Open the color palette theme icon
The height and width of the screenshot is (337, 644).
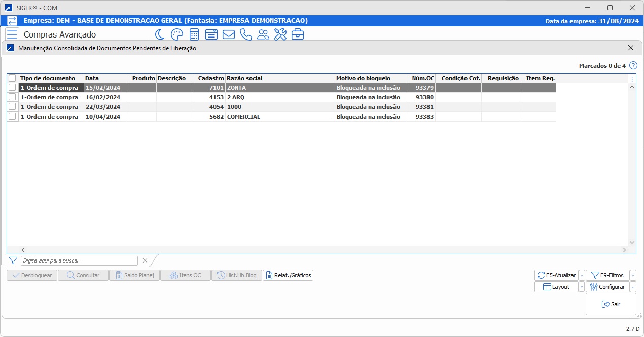(x=176, y=34)
